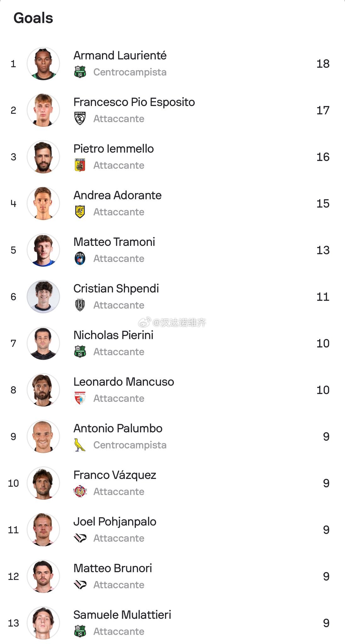Open Matteo Brunori's player entry

[x=172, y=576]
